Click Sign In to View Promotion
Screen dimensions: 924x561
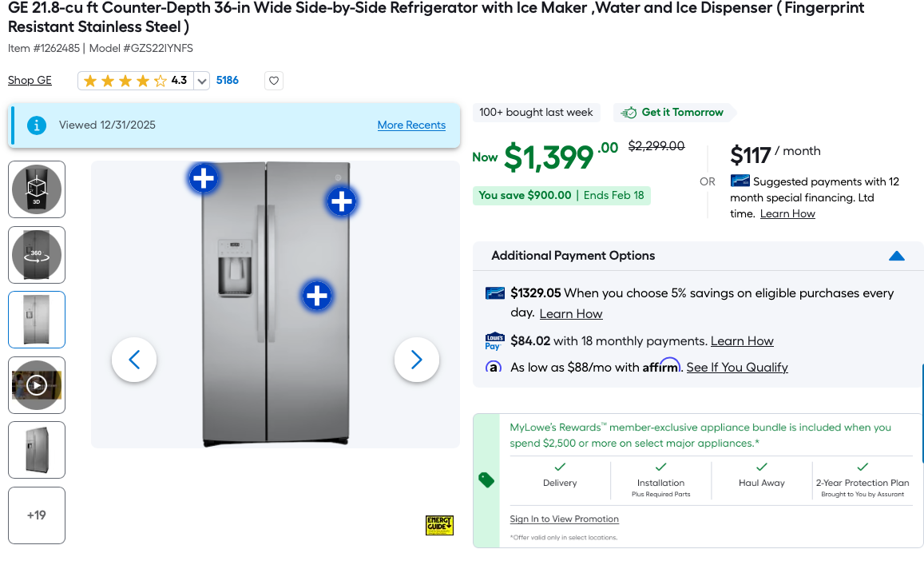coord(564,519)
